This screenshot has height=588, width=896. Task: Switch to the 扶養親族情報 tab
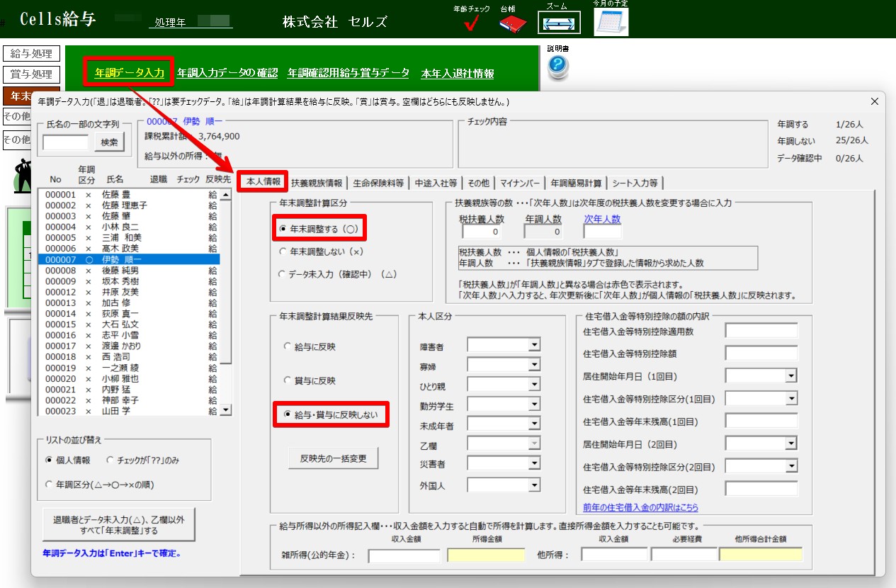coord(317,183)
